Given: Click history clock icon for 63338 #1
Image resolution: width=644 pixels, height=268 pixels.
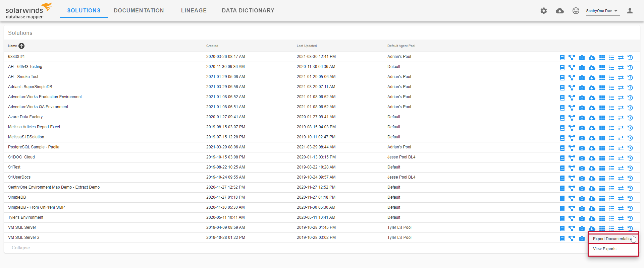Looking at the screenshot, I should [630, 58].
